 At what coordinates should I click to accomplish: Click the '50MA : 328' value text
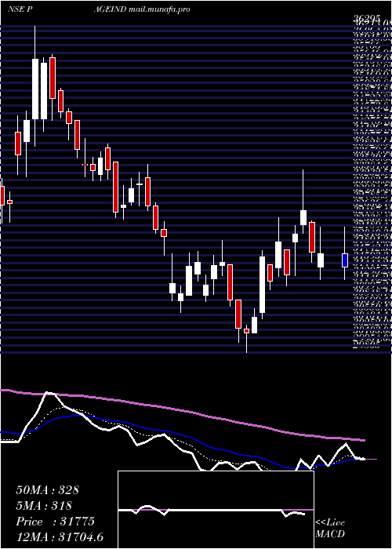47,490
